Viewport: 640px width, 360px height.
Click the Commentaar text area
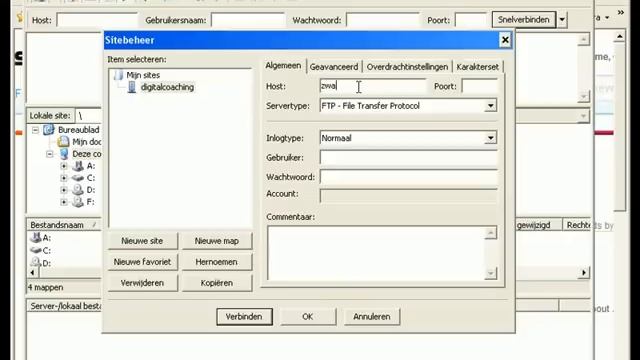click(376, 253)
